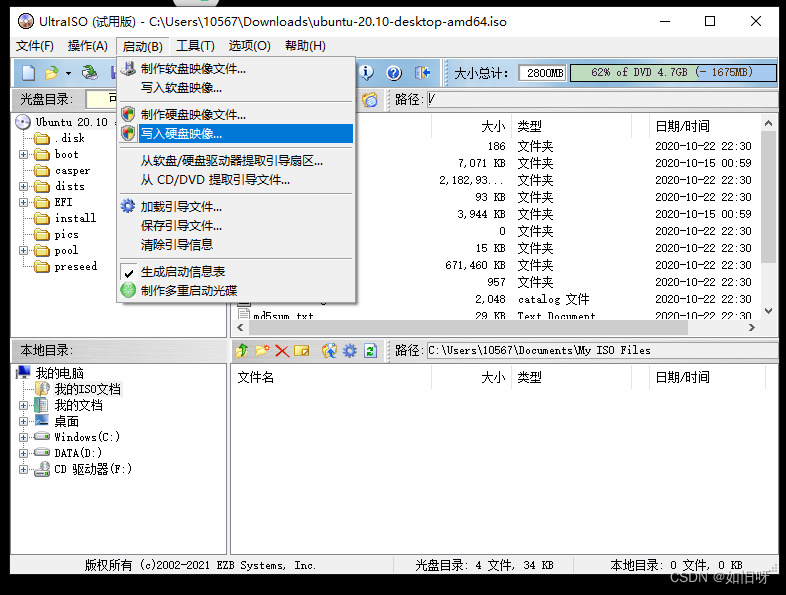The height and width of the screenshot is (595, 786).
Task: Click the upper 类型 column header
Action: 571,126
